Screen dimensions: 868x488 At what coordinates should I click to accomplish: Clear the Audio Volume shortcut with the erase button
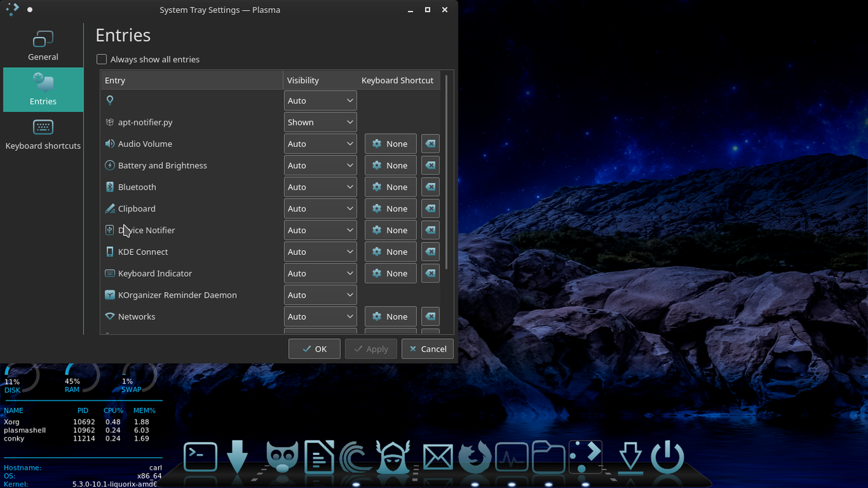tap(430, 143)
